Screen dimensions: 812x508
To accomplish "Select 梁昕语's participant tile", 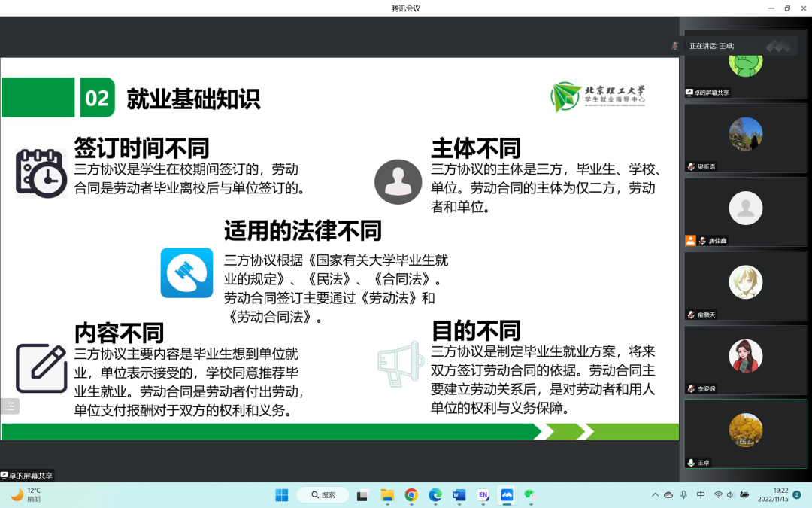I will tap(745, 137).
